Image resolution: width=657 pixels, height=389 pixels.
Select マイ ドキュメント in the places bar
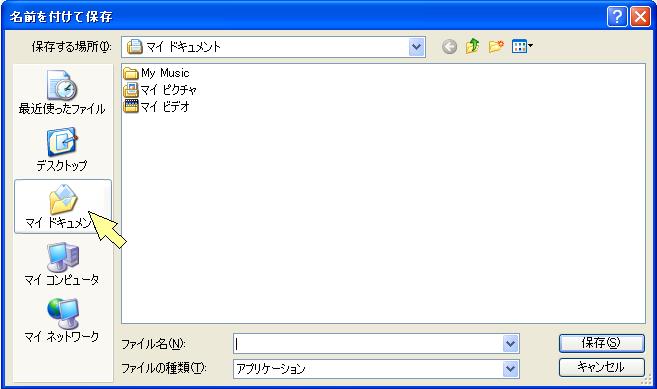63,206
